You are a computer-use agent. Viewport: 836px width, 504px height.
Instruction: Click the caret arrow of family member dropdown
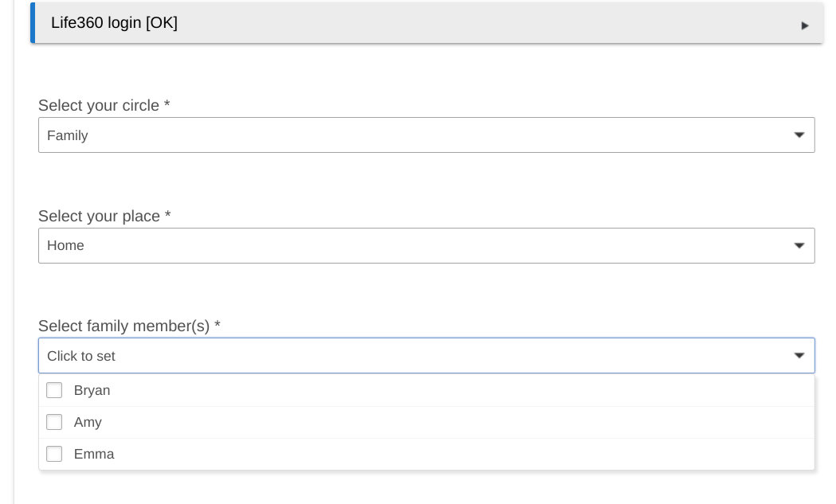click(x=799, y=356)
